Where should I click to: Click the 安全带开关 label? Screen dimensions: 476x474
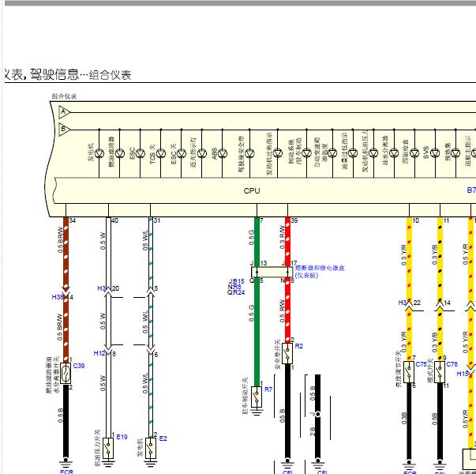(x=277, y=354)
